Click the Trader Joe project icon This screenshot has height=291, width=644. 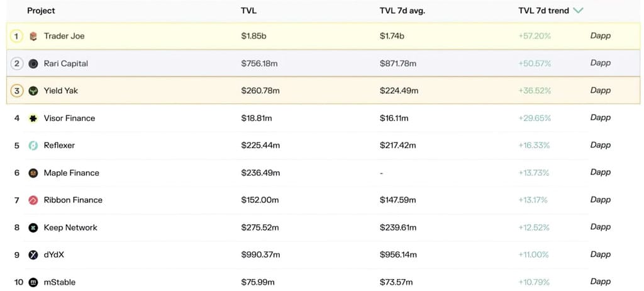[33, 37]
